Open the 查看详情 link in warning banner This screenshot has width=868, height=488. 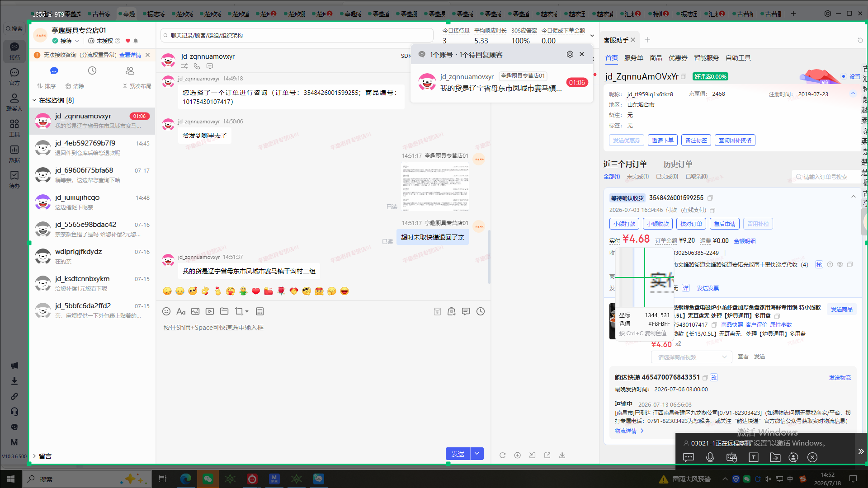pyautogui.click(x=130, y=55)
